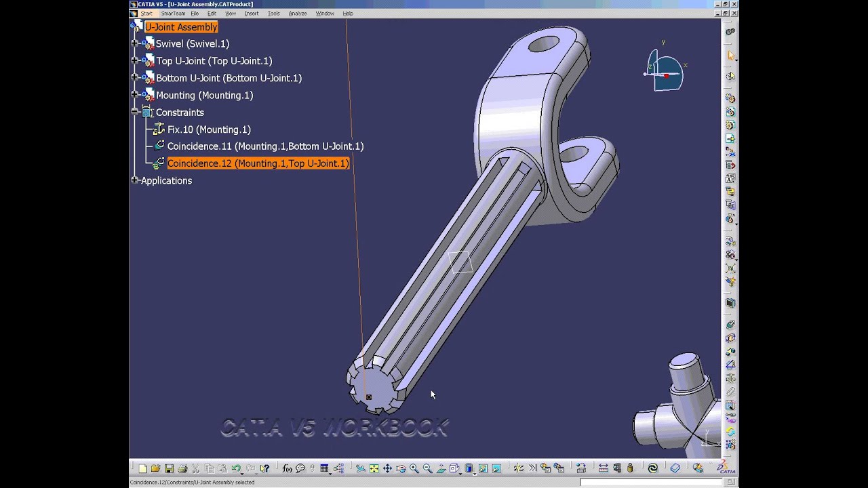Open the Undo history dropdown arrow
The width and height of the screenshot is (868, 488).
(x=242, y=473)
